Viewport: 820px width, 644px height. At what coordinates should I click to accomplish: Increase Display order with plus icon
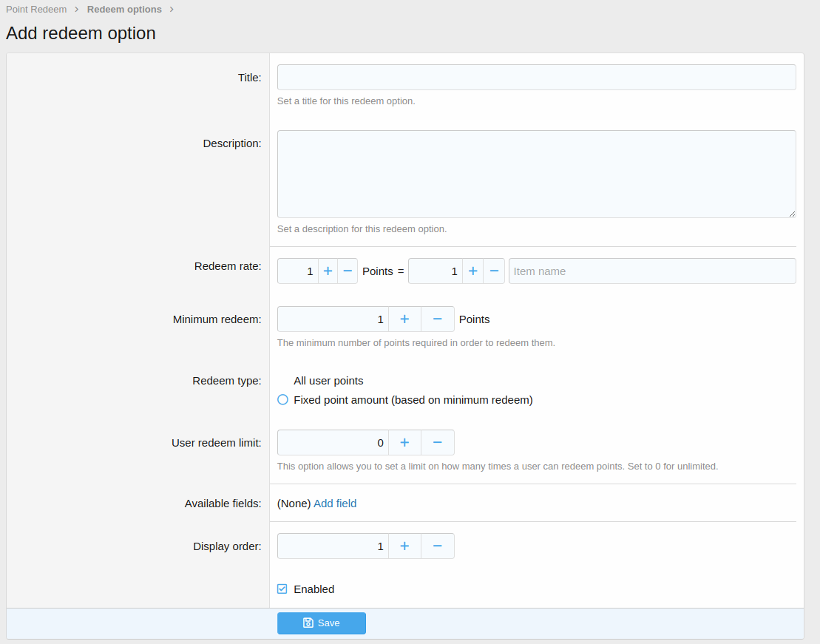click(404, 546)
